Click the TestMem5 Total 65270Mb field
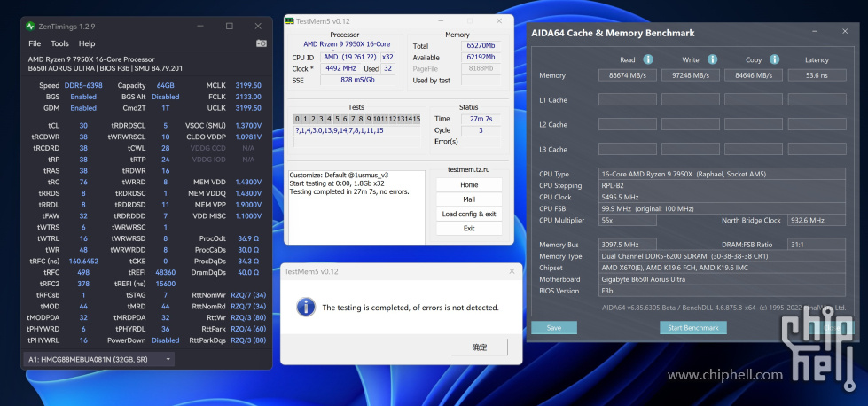Viewport: 868px width, 406px height. coord(481,46)
